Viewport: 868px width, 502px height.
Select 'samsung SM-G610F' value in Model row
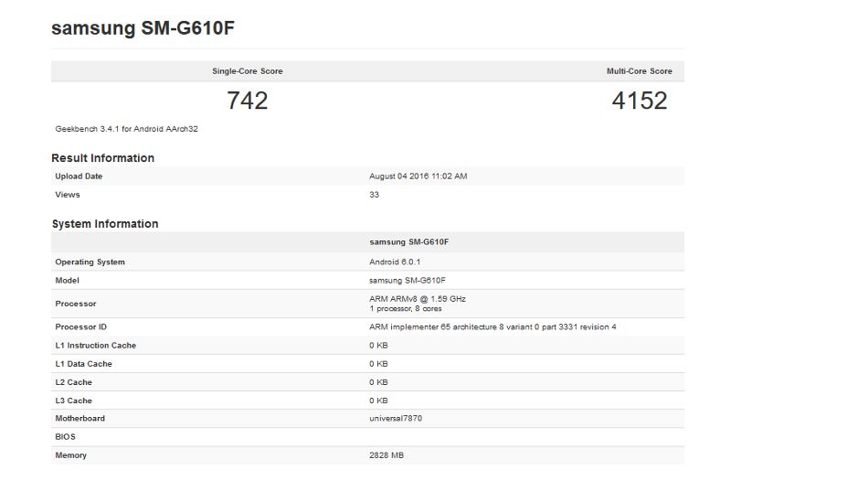408,281
